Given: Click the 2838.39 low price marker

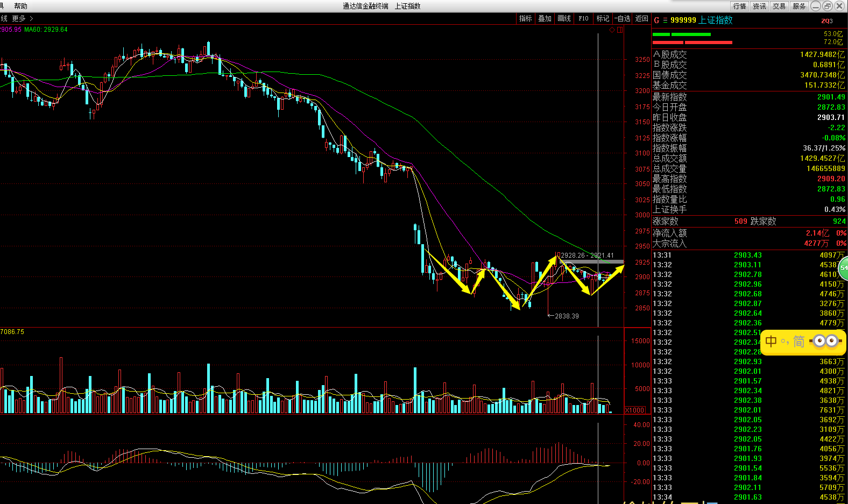Looking at the screenshot, I should click(567, 316).
